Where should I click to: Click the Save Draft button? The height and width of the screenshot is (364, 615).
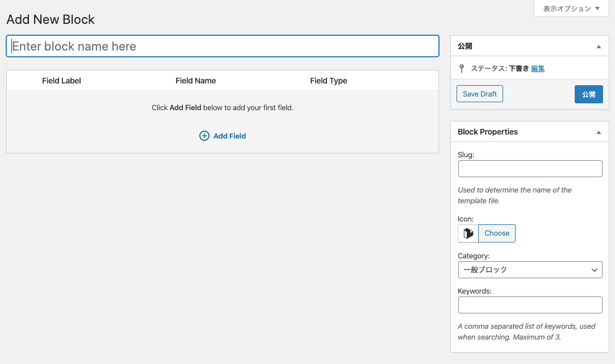[479, 94]
